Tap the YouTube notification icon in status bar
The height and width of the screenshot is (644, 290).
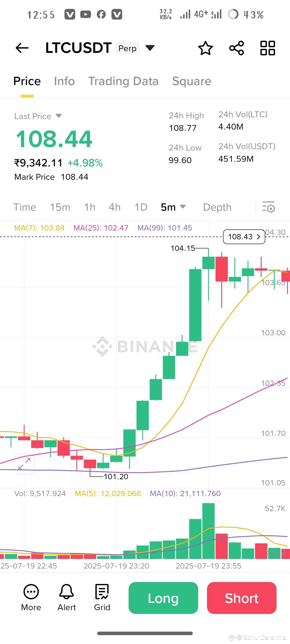pyautogui.click(x=85, y=14)
